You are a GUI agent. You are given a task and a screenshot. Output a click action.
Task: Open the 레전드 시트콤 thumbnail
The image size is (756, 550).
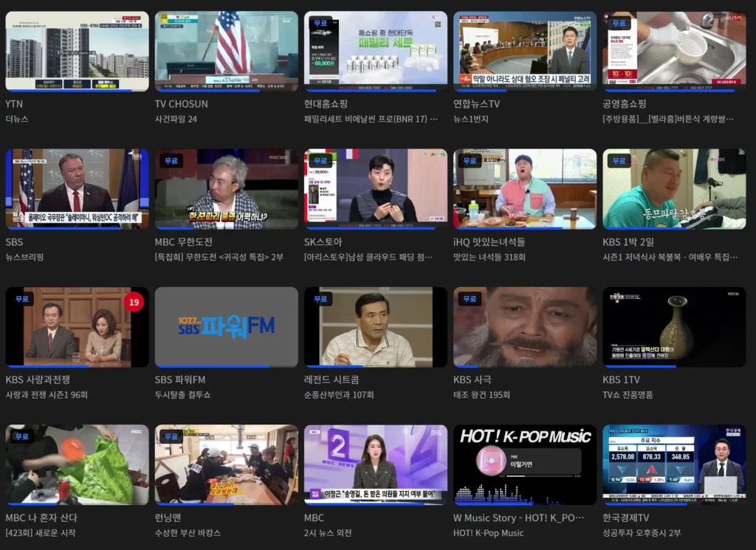tap(376, 327)
